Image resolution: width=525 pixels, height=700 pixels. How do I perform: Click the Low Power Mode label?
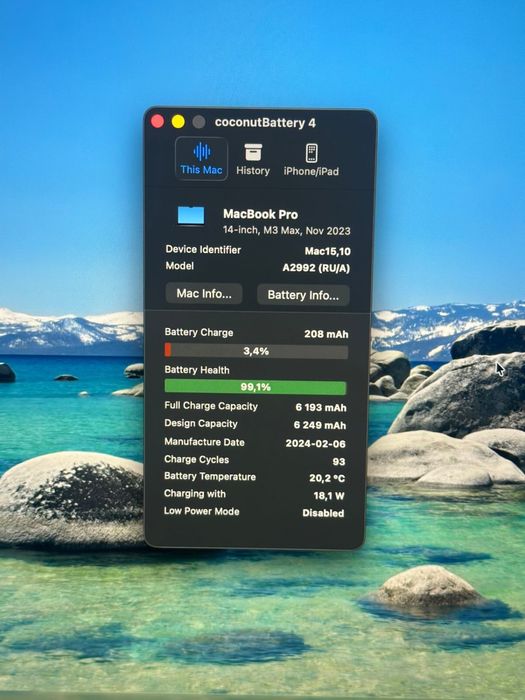(201, 511)
